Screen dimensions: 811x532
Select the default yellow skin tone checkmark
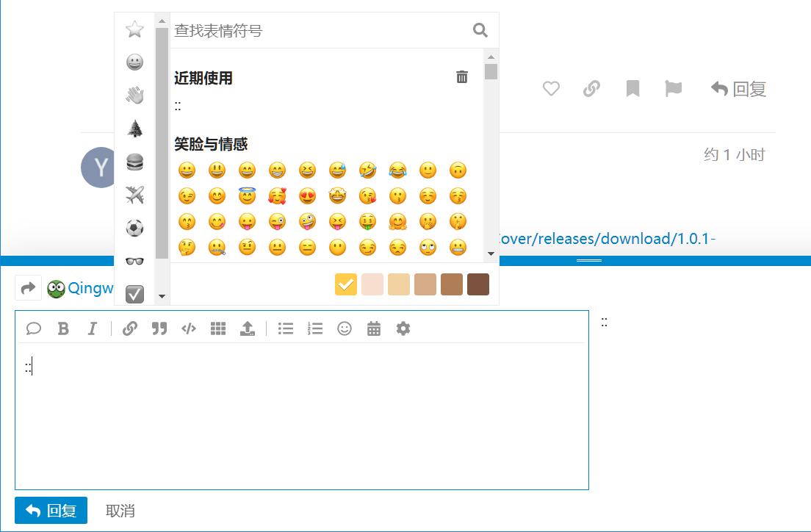tap(346, 284)
